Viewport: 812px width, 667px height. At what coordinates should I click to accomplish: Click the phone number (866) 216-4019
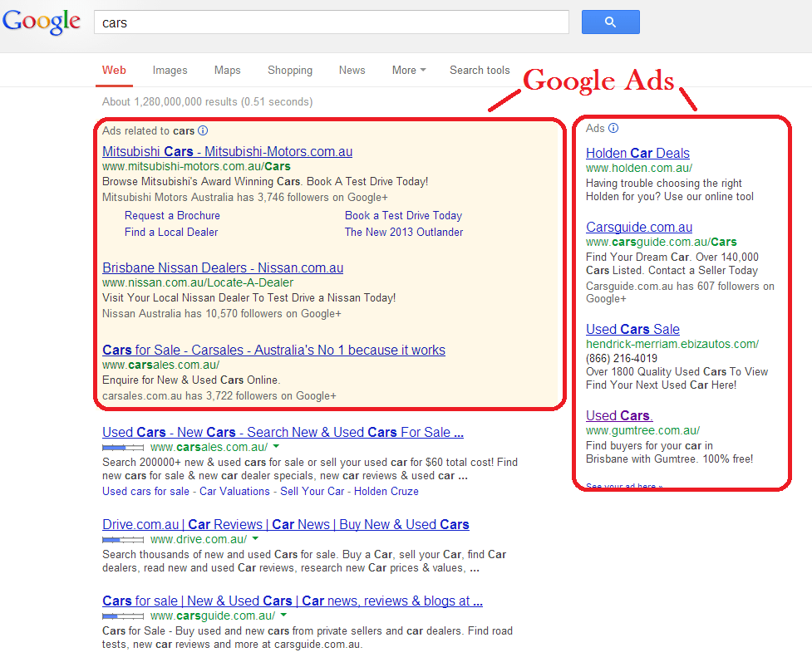pyautogui.click(x=622, y=358)
